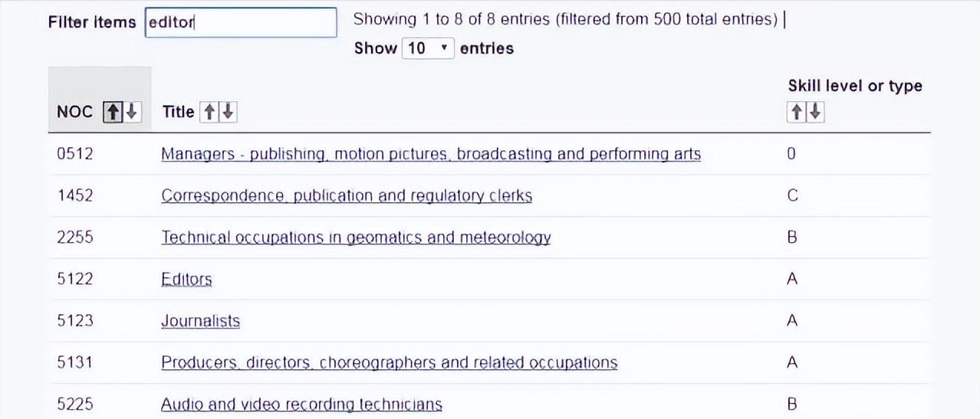Open Technical occupations in geomatics link
The image size is (980, 419).
pos(356,237)
